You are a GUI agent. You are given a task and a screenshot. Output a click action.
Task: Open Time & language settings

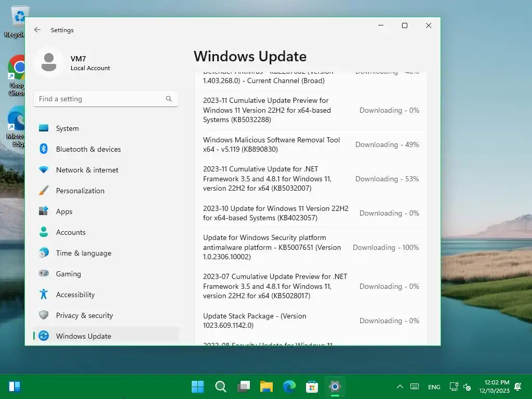pos(105,253)
